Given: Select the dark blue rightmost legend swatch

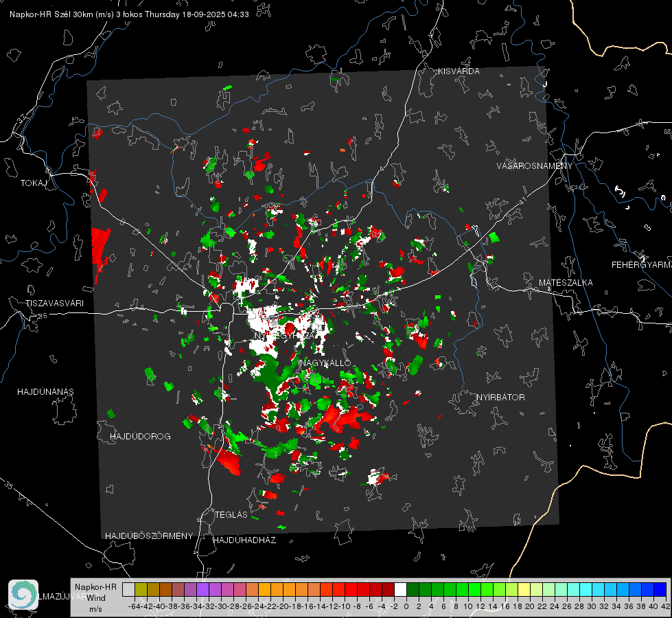Looking at the screenshot, I should 660,589.
